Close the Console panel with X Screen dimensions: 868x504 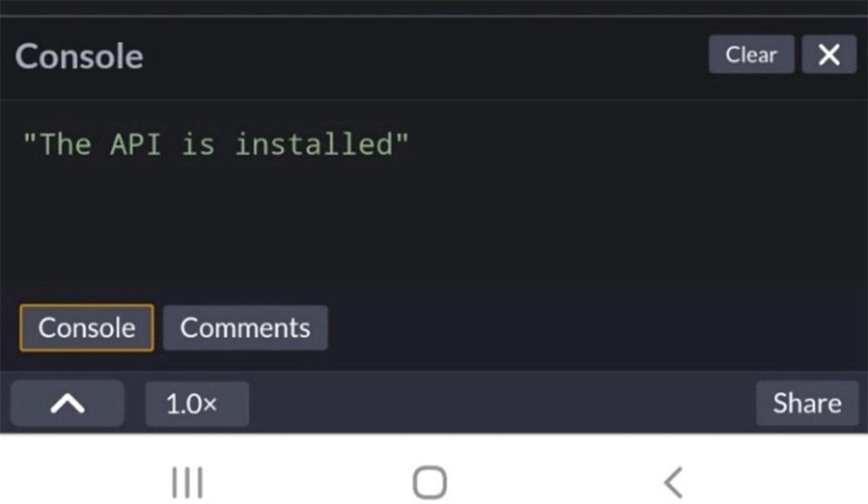coord(829,55)
